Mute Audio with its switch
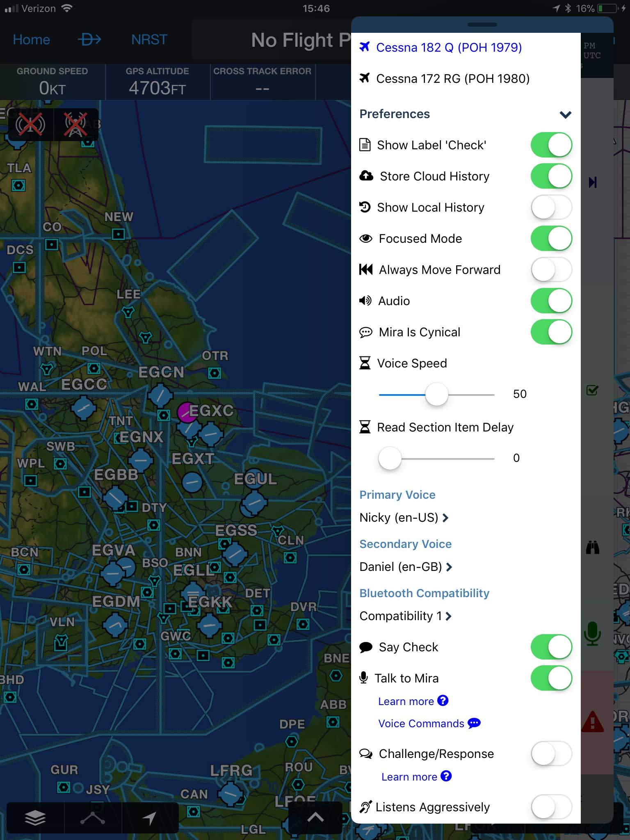 pos(551,301)
